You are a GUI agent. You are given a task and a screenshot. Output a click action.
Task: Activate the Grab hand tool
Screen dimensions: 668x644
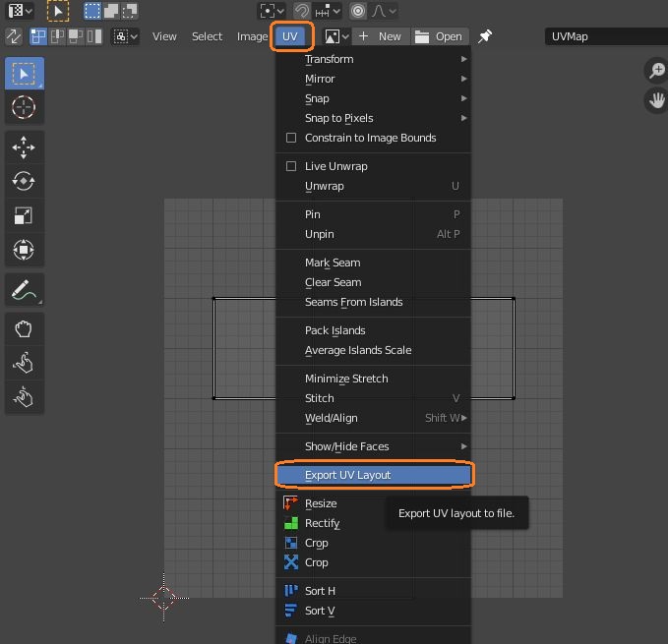(24, 329)
